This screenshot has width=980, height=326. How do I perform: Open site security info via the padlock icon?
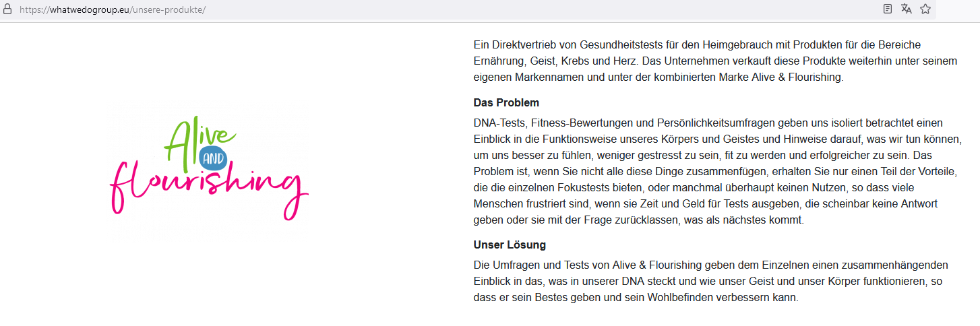(7, 9)
